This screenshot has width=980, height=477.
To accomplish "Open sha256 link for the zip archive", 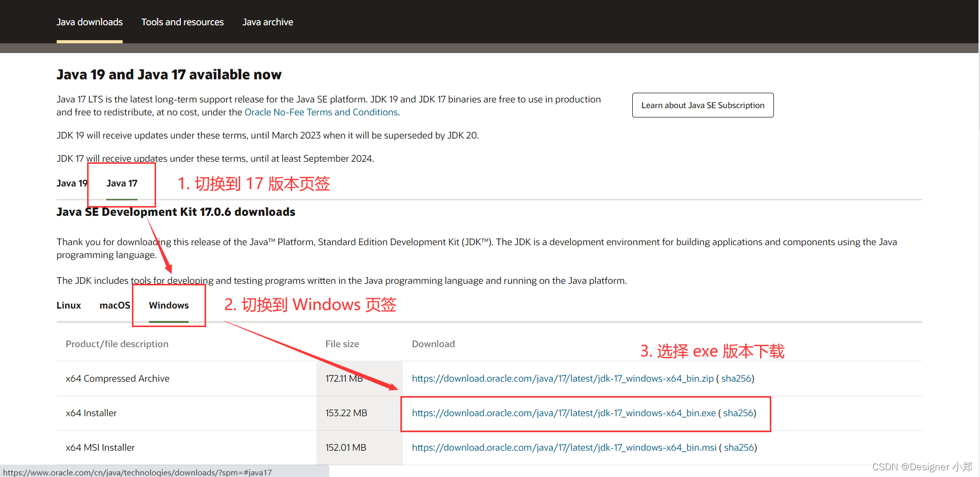I will [x=736, y=379].
